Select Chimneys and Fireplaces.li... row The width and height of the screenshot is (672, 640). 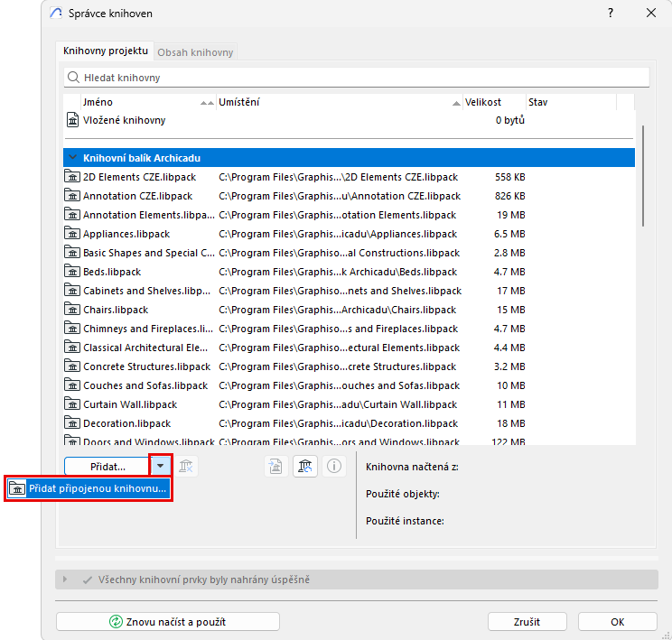click(349, 329)
